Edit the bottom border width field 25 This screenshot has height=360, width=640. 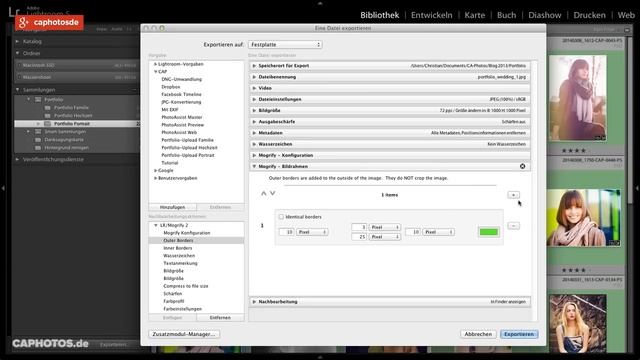click(359, 237)
